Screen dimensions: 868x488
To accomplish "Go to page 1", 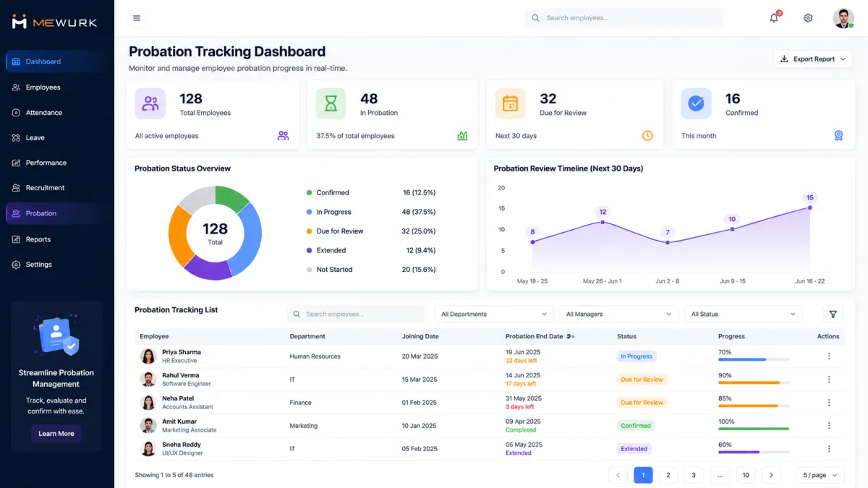I will (643, 475).
